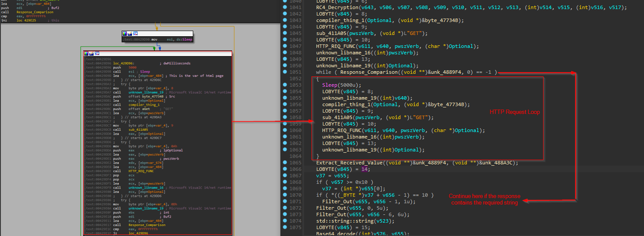
Task: Click sub_411A05 call on line 1045
Action: point(371,33)
